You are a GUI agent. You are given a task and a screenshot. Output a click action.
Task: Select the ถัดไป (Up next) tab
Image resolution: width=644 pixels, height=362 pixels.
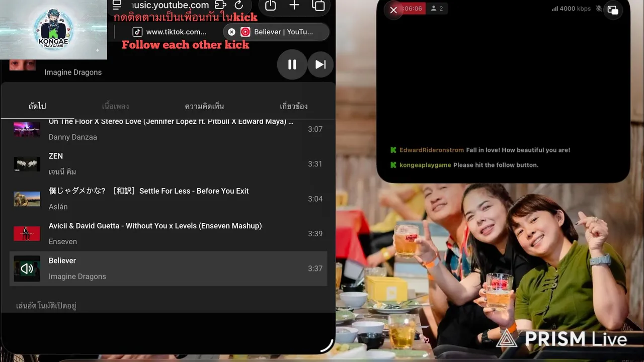pos(37,106)
